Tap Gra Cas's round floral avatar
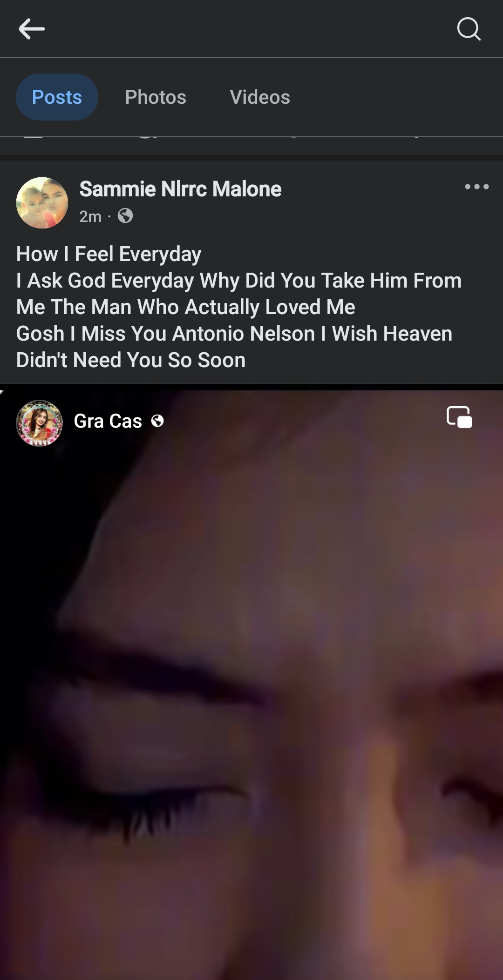Viewport: 503px width, 980px height. (x=40, y=423)
